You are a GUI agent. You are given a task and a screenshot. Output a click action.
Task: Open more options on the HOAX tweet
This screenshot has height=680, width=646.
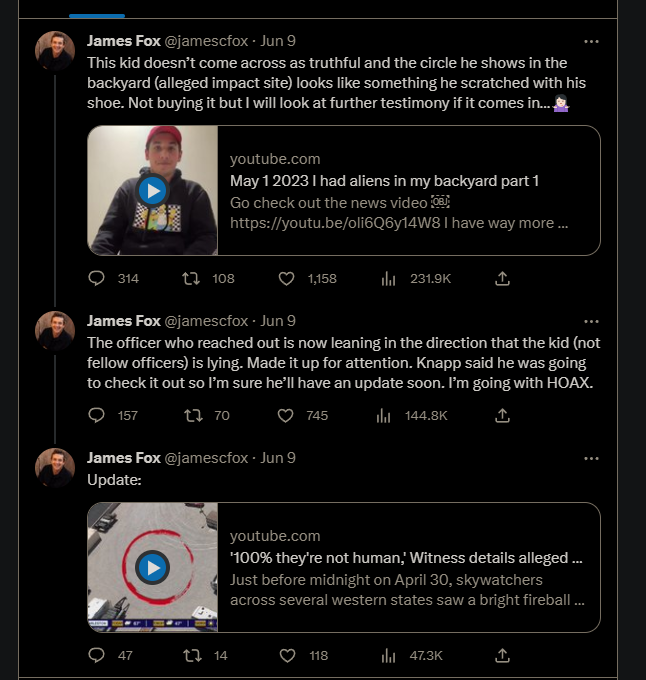click(x=591, y=321)
